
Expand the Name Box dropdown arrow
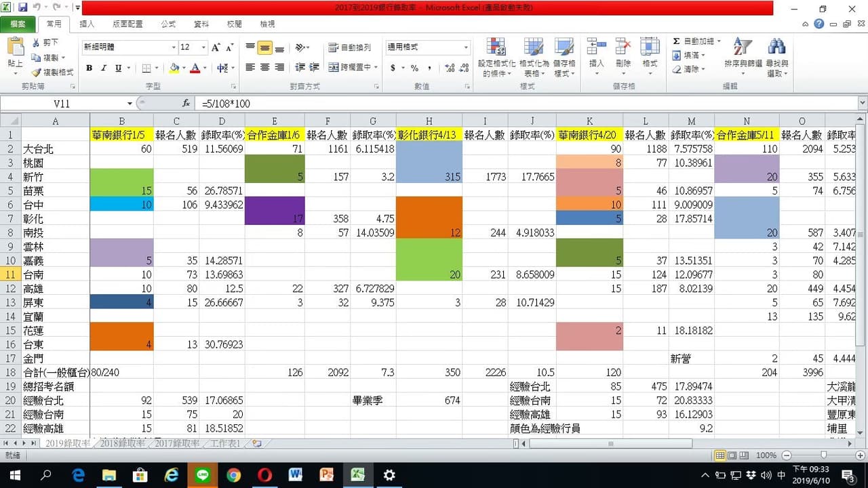[130, 104]
